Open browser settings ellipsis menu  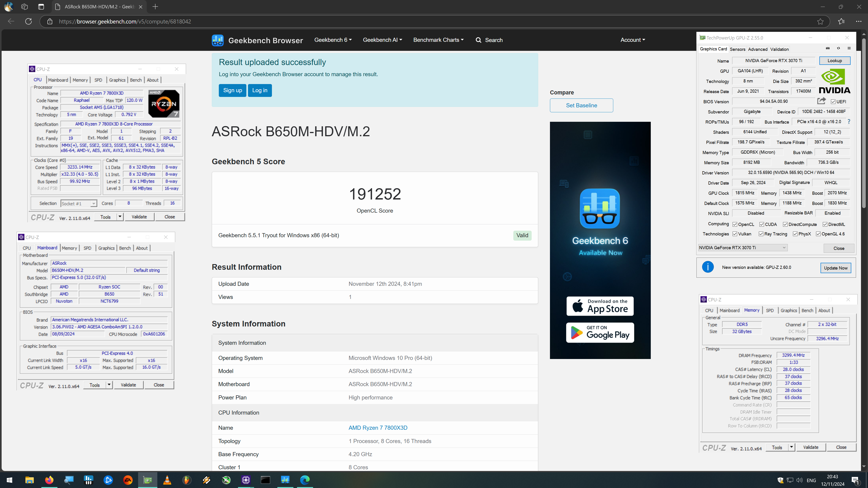click(859, 21)
